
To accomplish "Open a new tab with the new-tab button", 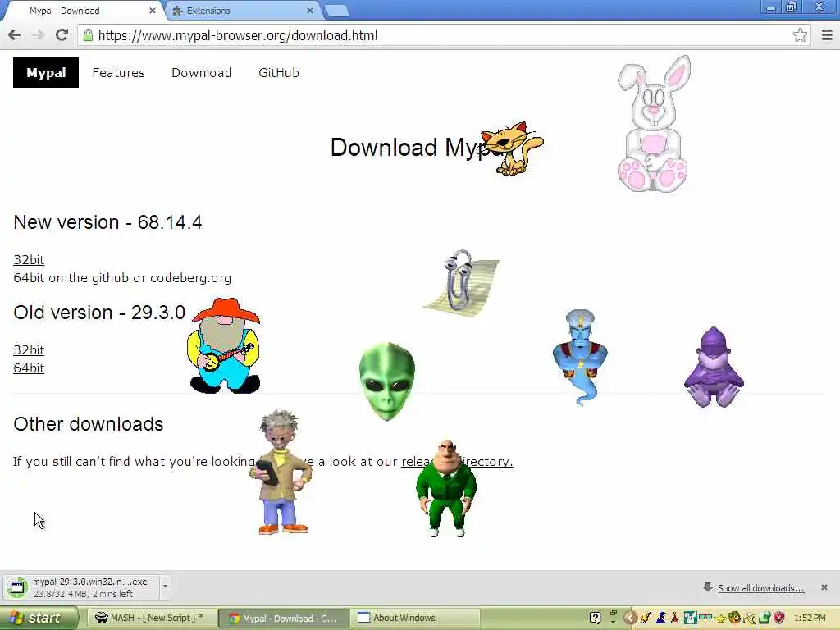I will 336,11.
